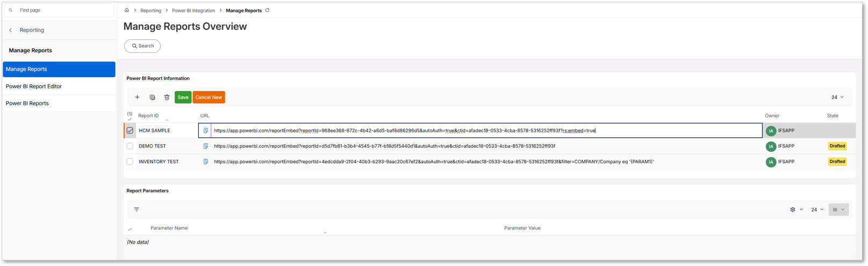Viewport: 868px width, 266px height.
Task: Sort by Report ID column header
Action: [x=148, y=116]
